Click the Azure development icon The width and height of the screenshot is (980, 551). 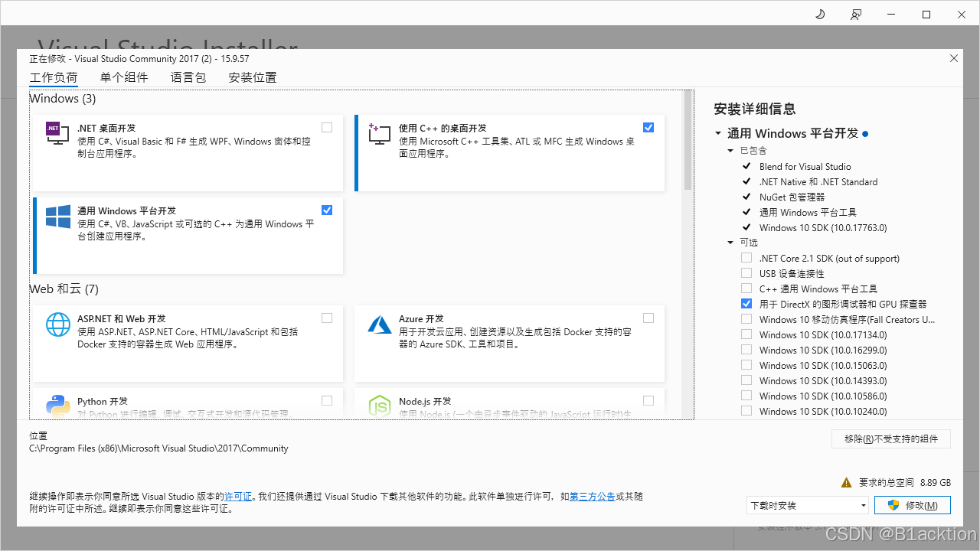click(380, 324)
